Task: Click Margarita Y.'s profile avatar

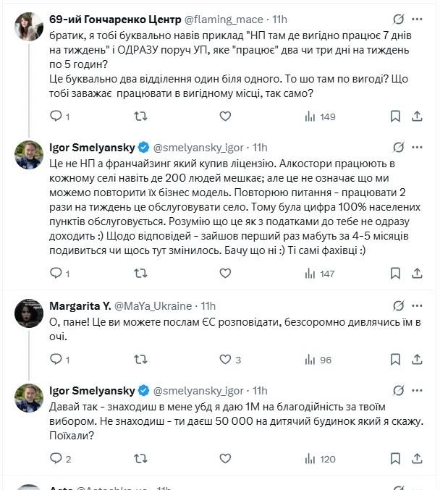Action: (x=29, y=313)
